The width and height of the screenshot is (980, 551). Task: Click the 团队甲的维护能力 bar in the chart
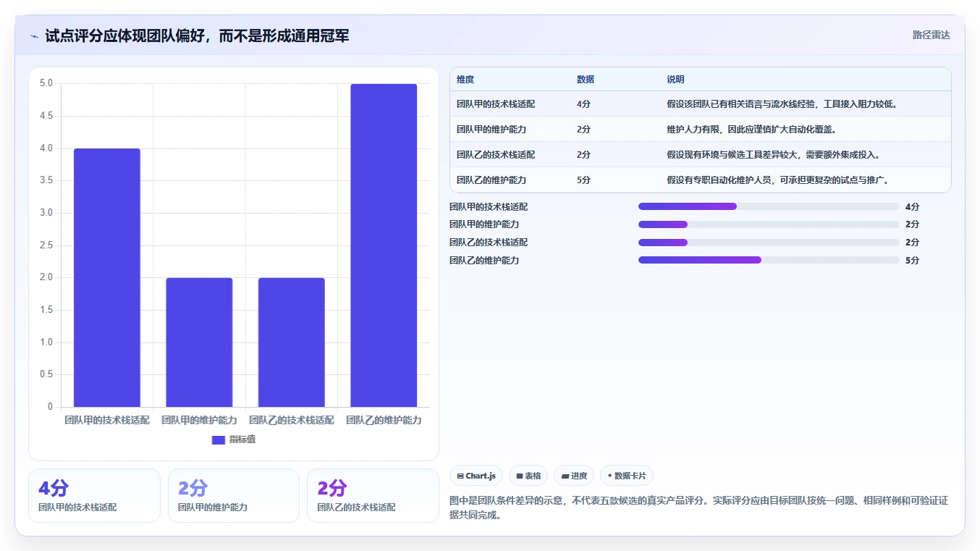click(x=199, y=342)
